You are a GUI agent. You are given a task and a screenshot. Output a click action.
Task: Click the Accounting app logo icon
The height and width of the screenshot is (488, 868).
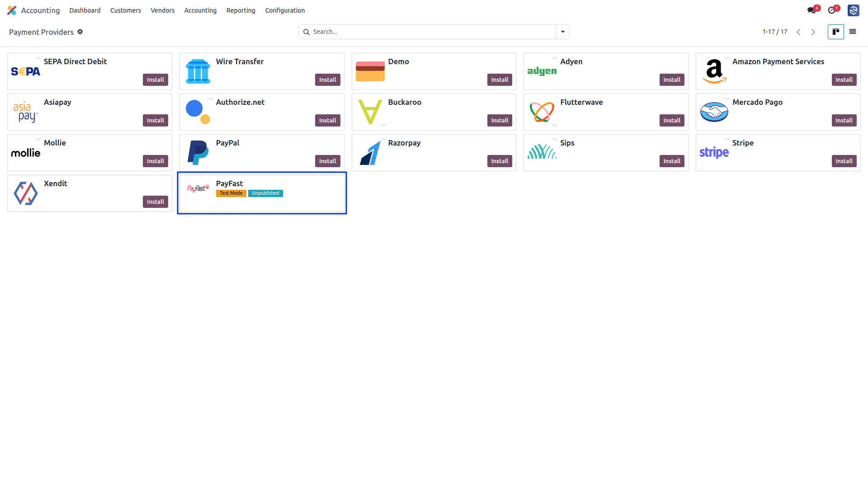12,10
